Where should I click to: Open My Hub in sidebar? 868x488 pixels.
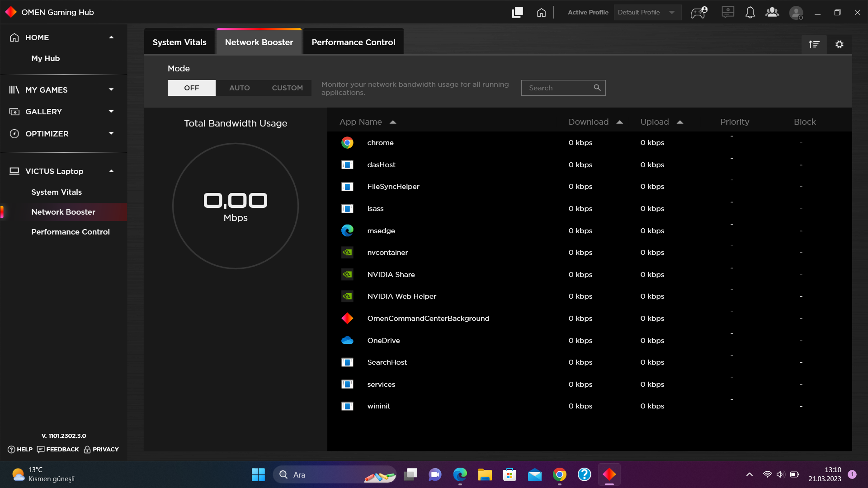46,58
